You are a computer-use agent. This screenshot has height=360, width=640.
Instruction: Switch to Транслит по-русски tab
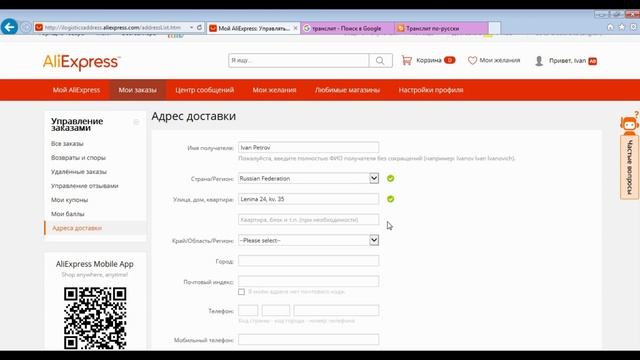pyautogui.click(x=441, y=28)
